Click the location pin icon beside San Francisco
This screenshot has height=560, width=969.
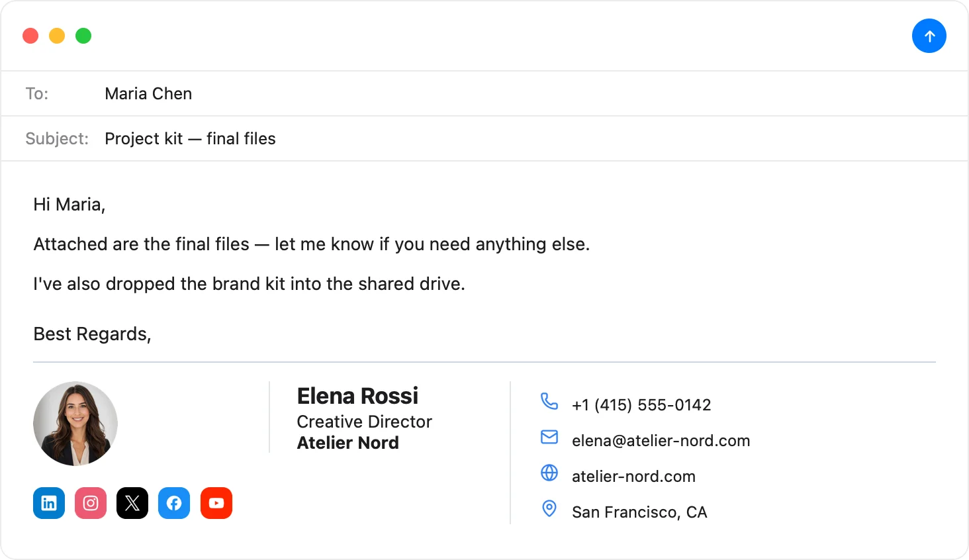click(549, 508)
